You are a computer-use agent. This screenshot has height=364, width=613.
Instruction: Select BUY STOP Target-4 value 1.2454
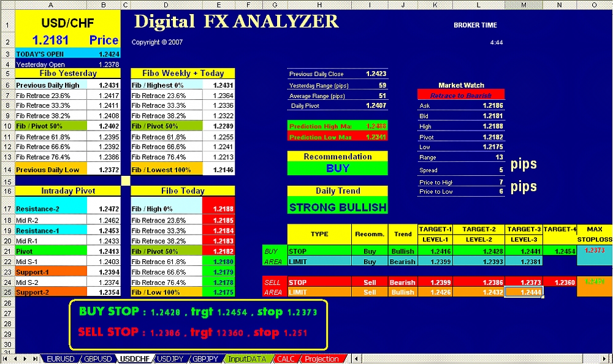(x=560, y=251)
